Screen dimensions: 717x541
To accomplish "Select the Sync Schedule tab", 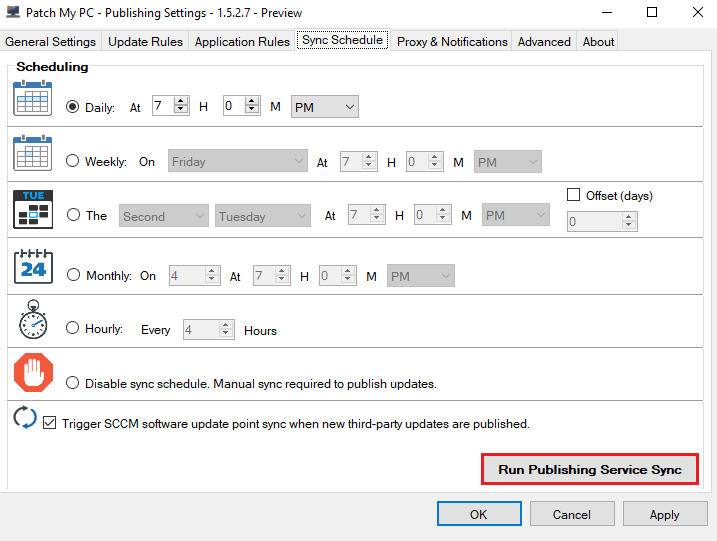I will [342, 40].
